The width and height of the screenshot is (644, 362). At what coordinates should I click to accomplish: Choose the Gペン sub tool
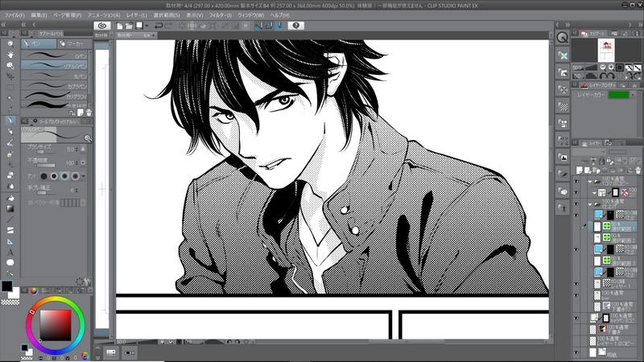[54, 56]
